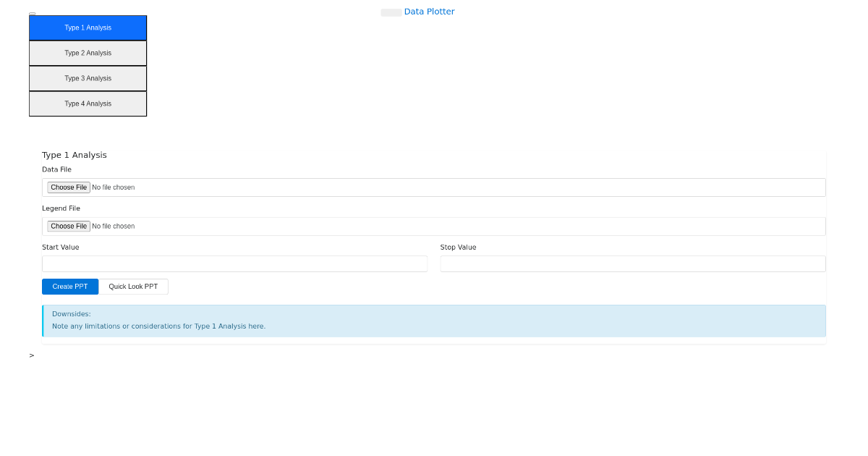Click the Data File field label

pyautogui.click(x=56, y=169)
